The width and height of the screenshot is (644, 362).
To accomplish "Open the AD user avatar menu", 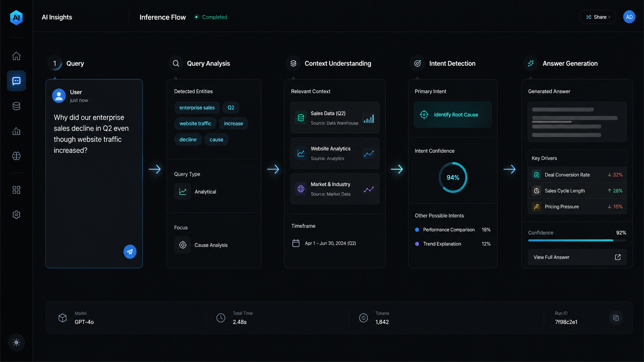I will pos(629,17).
